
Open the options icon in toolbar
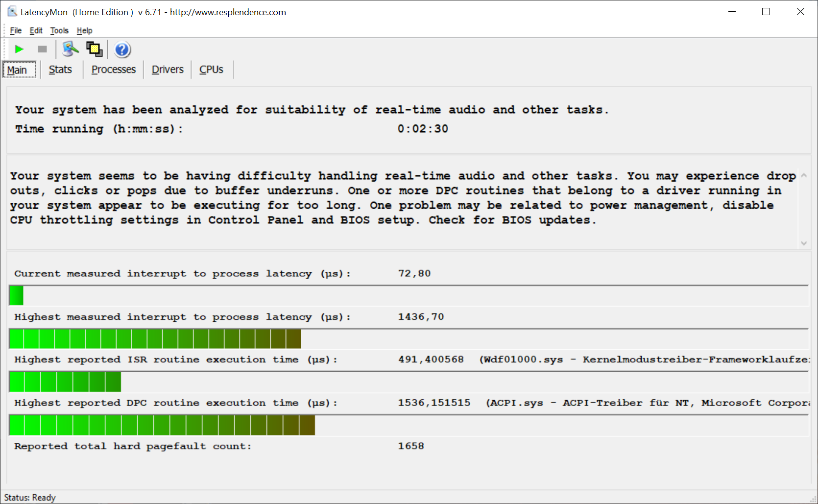pyautogui.click(x=71, y=49)
